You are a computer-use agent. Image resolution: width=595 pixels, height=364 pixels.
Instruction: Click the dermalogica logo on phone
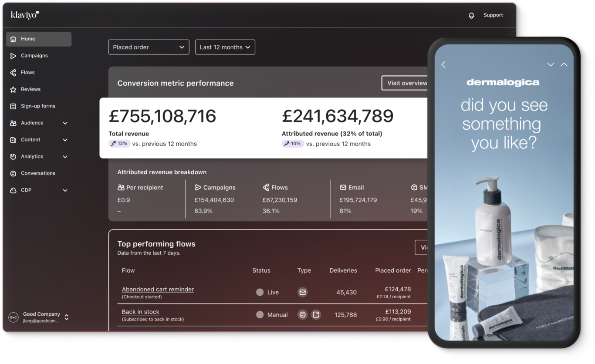point(503,82)
